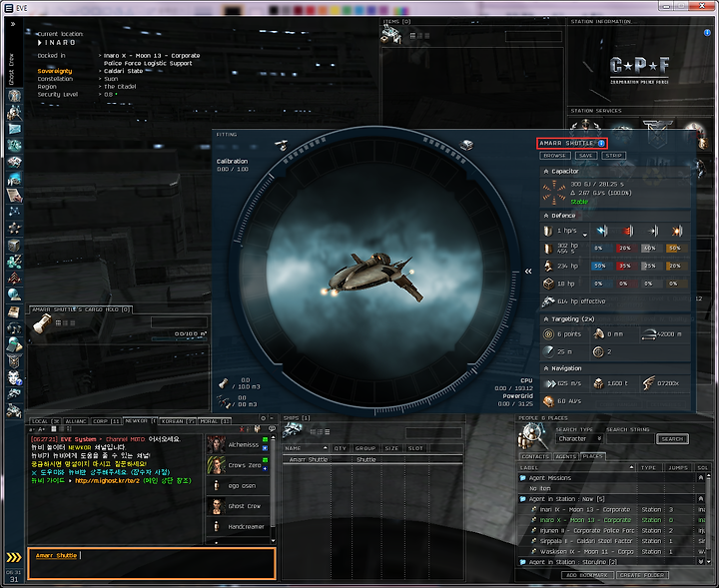This screenshot has width=719, height=588.
Task: Open the help face icon with question mark
Action: coord(15,377)
